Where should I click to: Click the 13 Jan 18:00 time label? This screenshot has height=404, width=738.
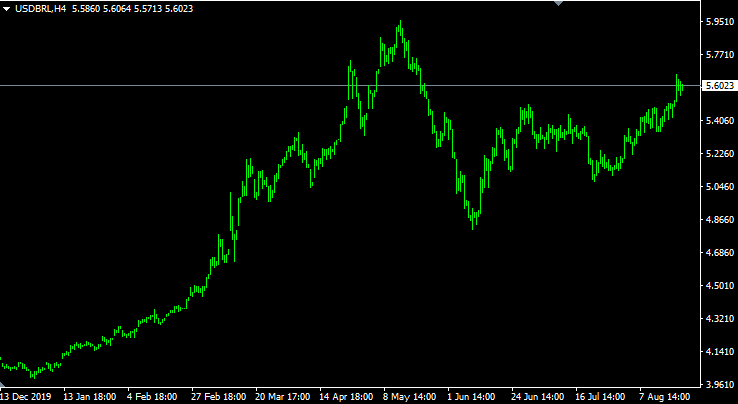pos(89,396)
